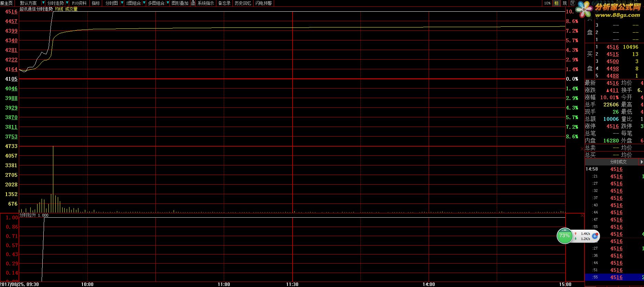Open 闪电预警 lightning alert

[x=263, y=3]
